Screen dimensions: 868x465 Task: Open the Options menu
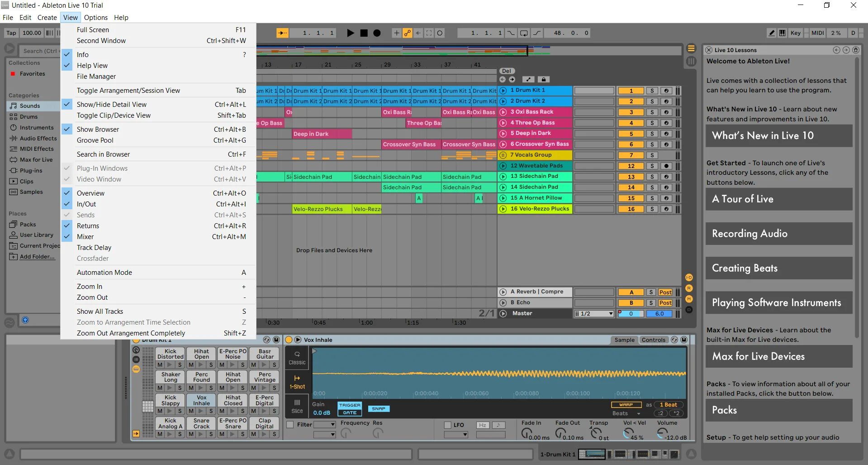click(x=96, y=18)
